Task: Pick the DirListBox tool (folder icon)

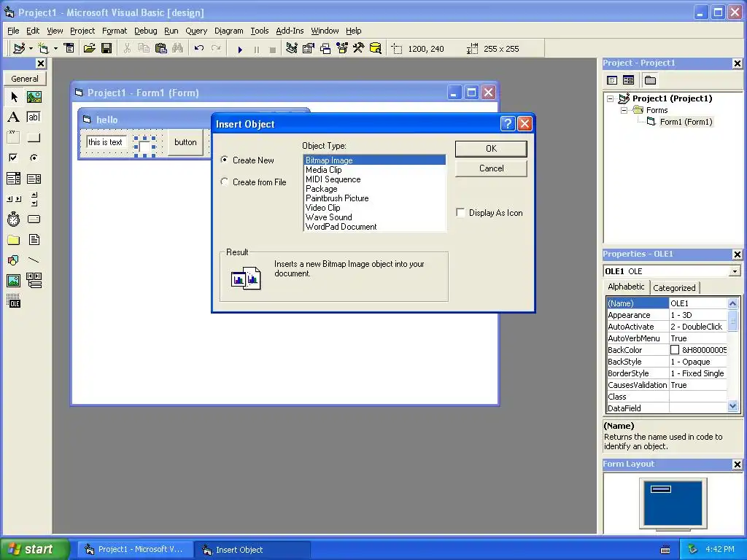Action: click(14, 239)
